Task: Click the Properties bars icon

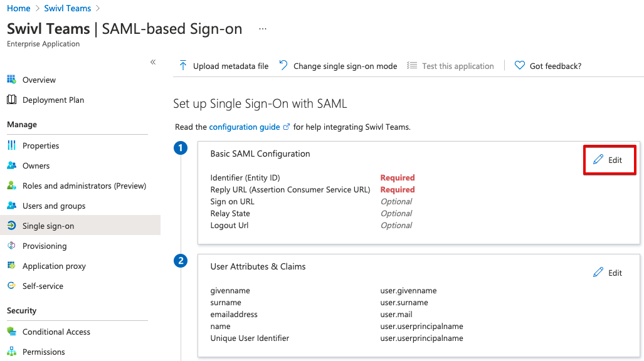Action: pyautogui.click(x=11, y=145)
